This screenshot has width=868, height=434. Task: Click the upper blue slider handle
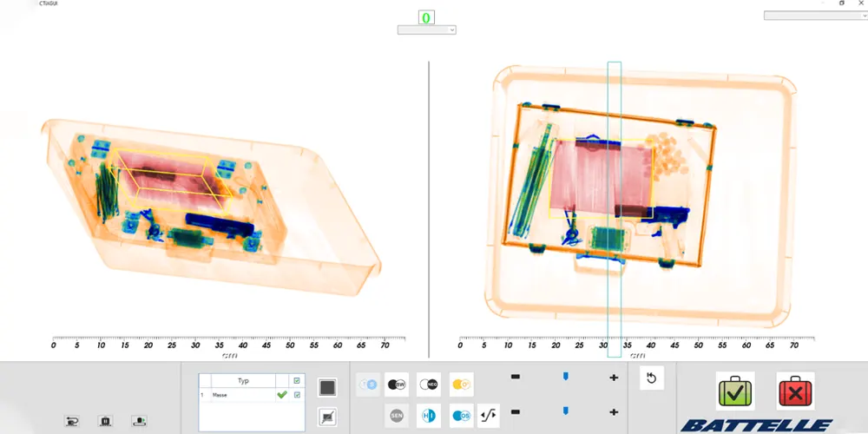[566, 377]
